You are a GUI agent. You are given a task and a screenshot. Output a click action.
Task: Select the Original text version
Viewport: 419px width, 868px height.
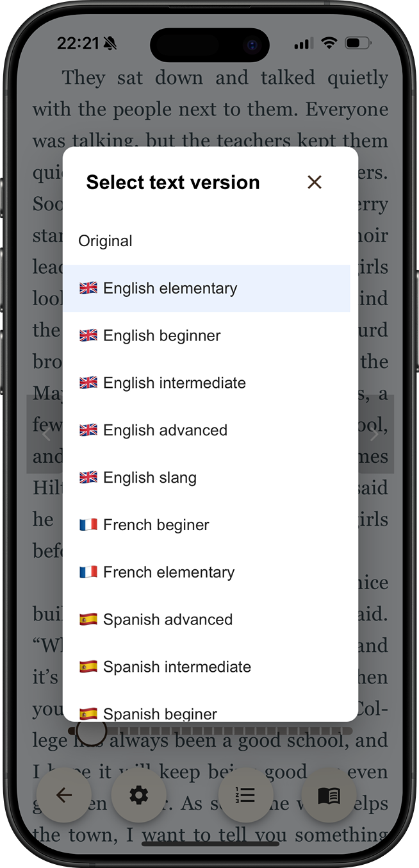pos(106,241)
